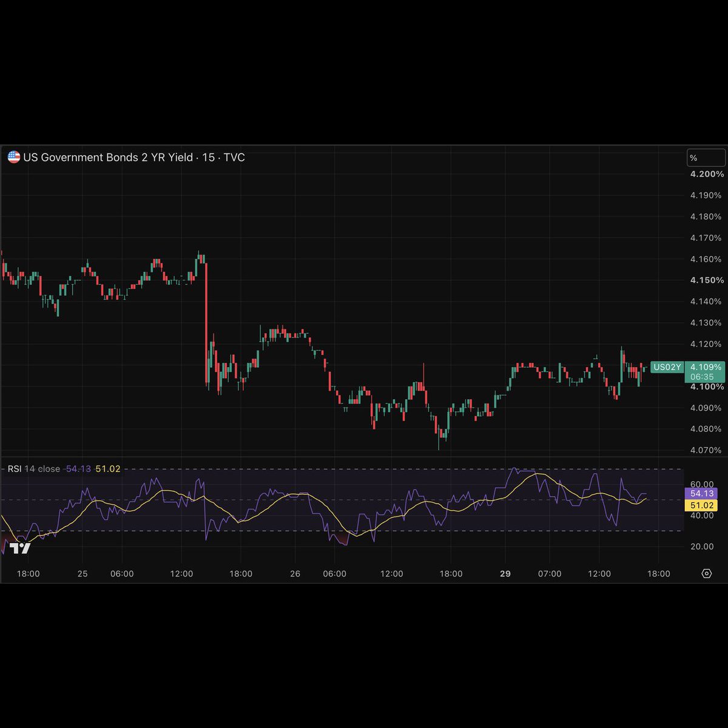The image size is (728, 728).
Task: Click the 20.00 RSI axis label
Action: pos(701,547)
